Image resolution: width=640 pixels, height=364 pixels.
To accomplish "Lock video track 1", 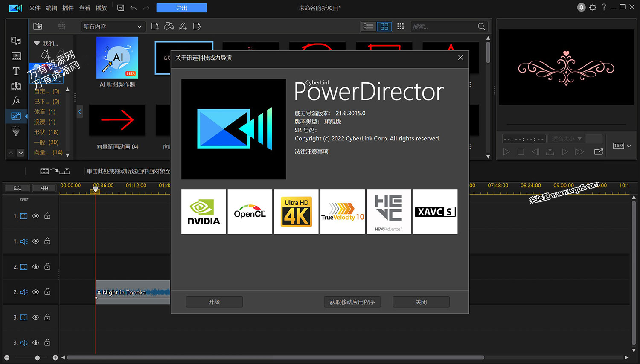I will [x=47, y=216].
